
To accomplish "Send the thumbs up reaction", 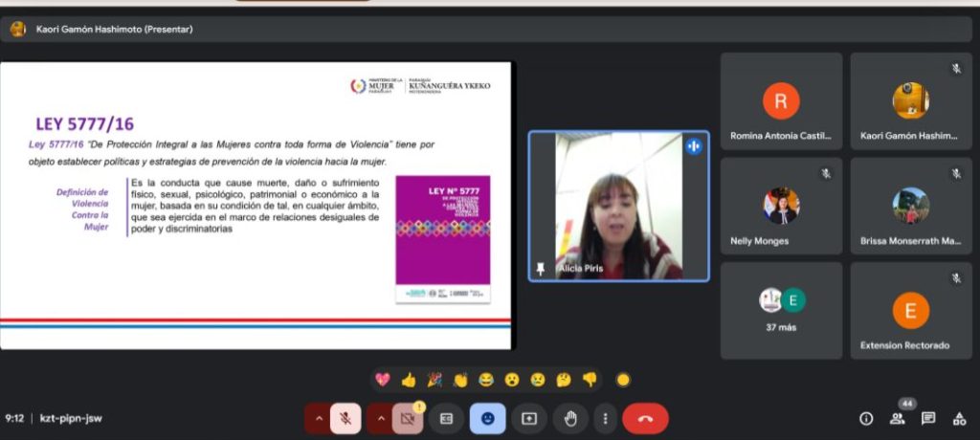I will point(409,380).
